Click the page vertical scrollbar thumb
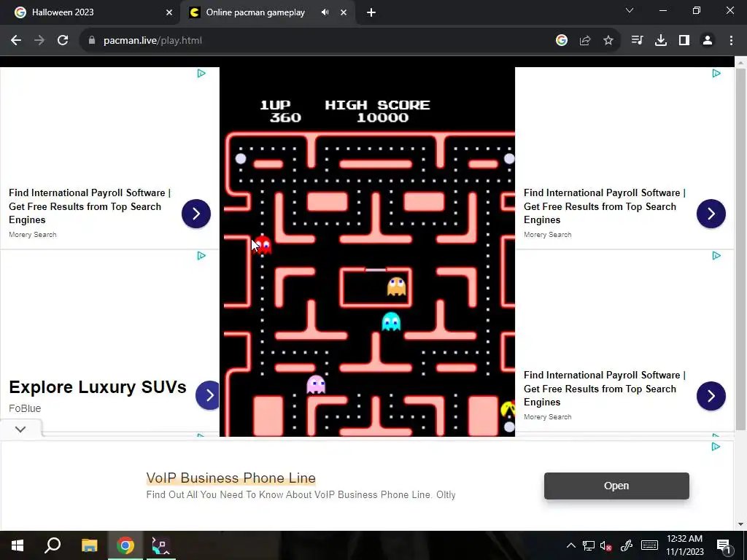The width and height of the screenshot is (747, 560). click(740, 248)
